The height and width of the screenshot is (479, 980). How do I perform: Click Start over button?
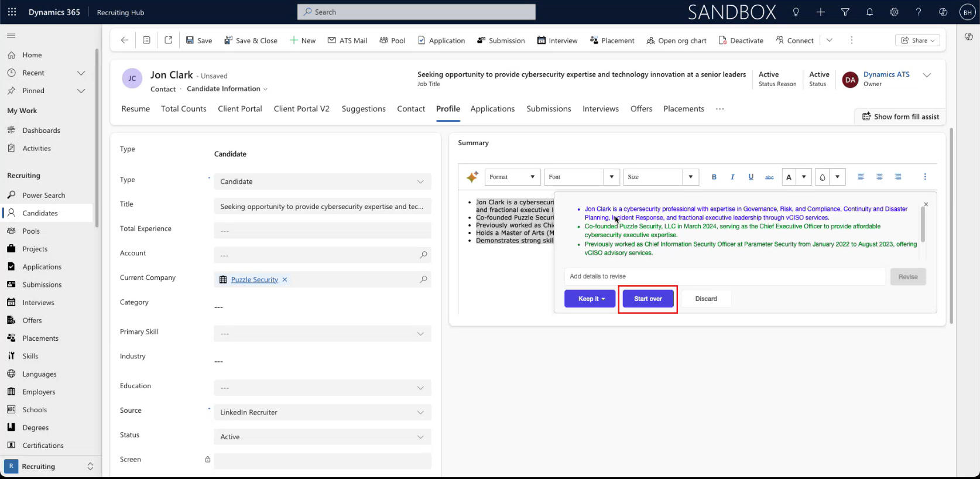(x=647, y=299)
